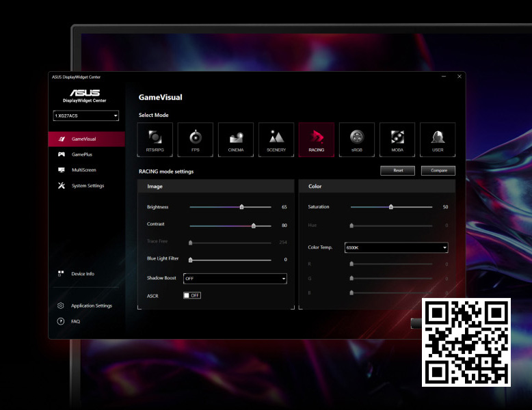The width and height of the screenshot is (532, 410).
Task: Pick the MOBA mode icon
Action: [x=397, y=139]
